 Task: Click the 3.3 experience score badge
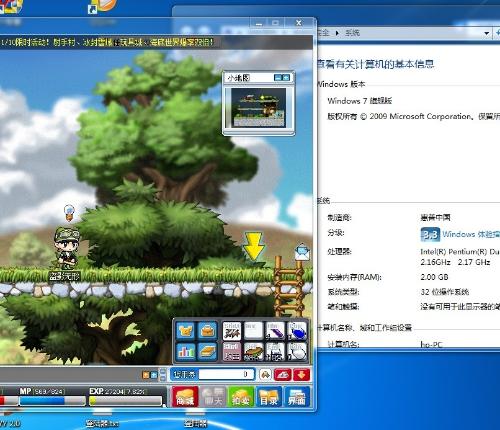tap(430, 234)
